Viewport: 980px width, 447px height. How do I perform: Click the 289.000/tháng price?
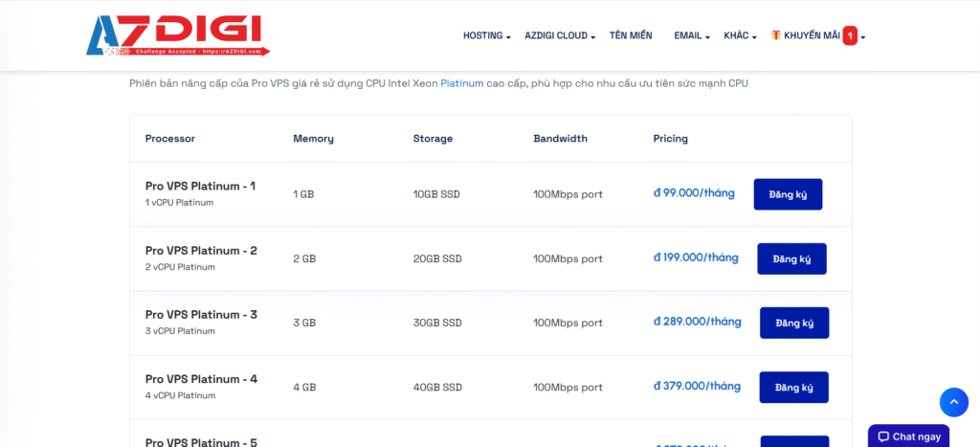point(697,322)
